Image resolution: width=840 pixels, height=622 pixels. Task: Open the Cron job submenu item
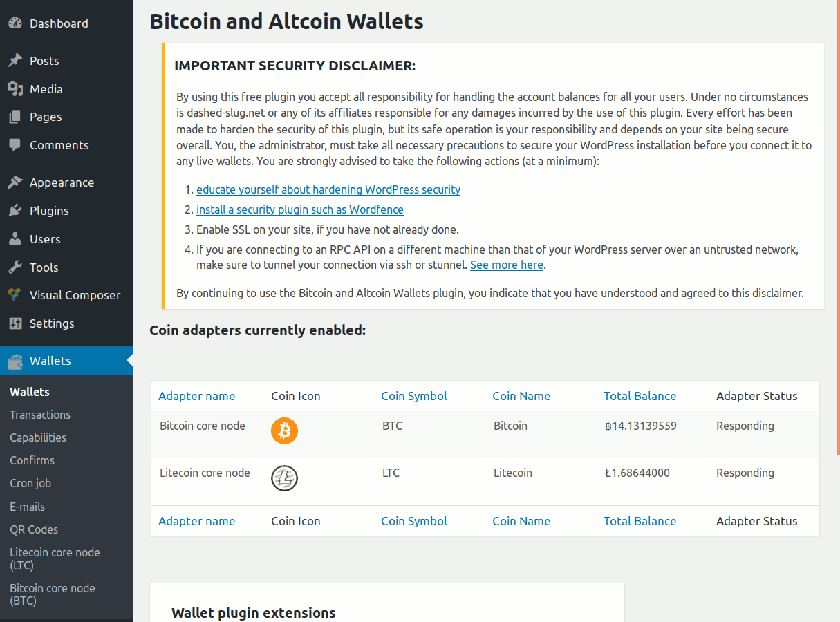[30, 483]
